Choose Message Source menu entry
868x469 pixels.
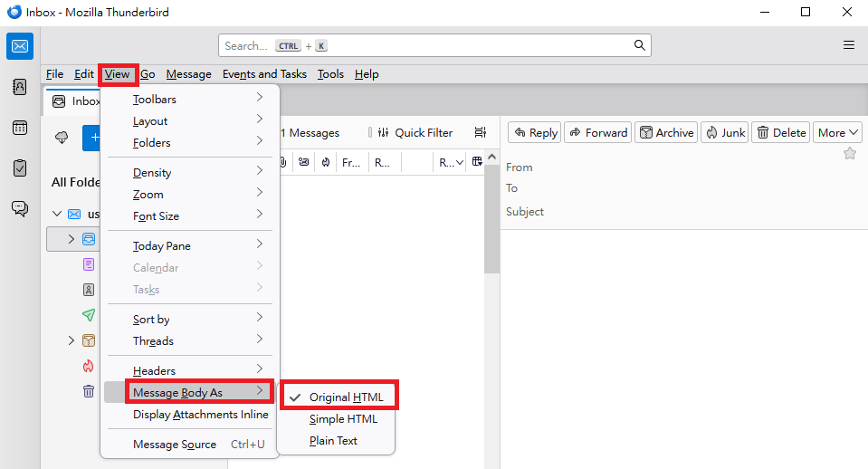[189, 444]
